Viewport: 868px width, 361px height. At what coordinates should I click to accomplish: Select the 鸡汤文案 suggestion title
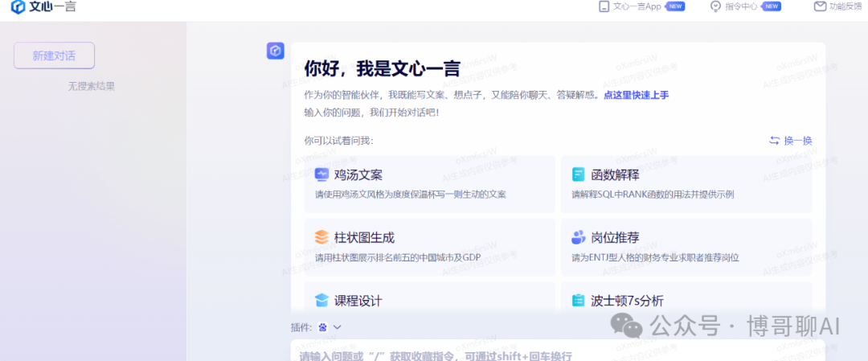pyautogui.click(x=358, y=175)
